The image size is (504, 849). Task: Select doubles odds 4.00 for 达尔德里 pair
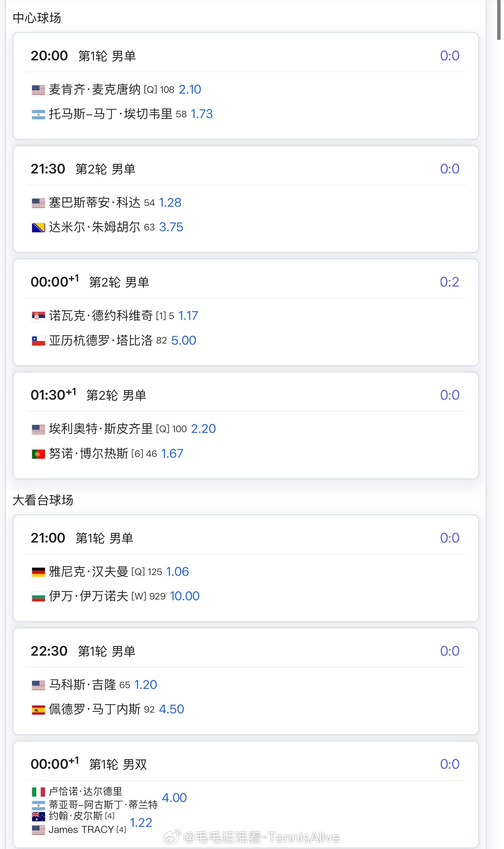click(174, 798)
